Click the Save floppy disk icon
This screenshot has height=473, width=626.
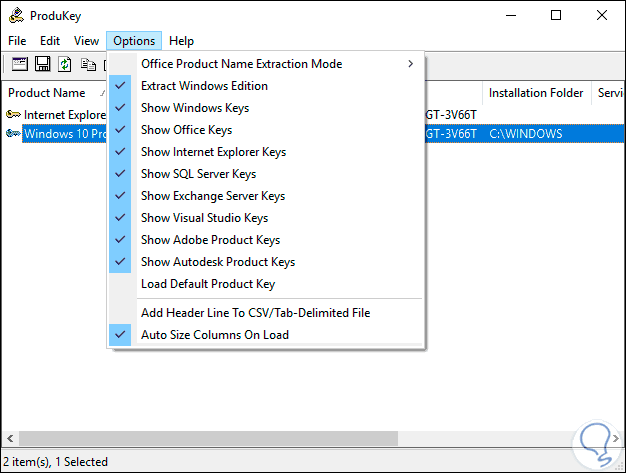(43, 64)
